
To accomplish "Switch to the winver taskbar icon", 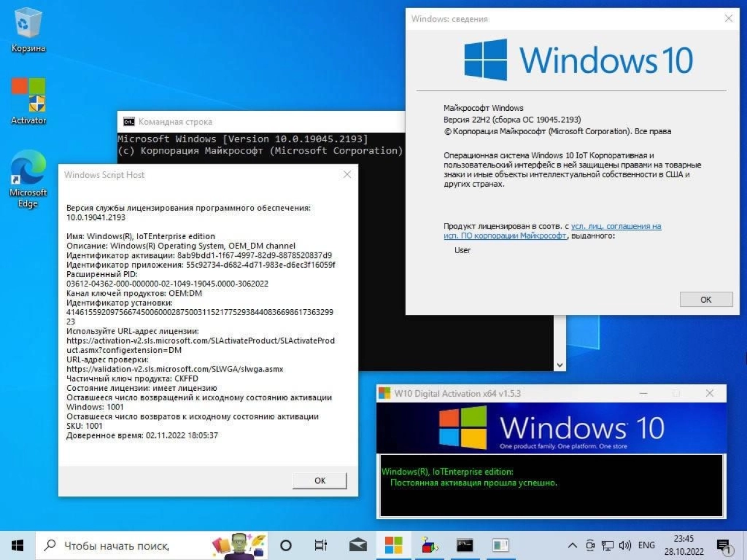I will point(501,545).
